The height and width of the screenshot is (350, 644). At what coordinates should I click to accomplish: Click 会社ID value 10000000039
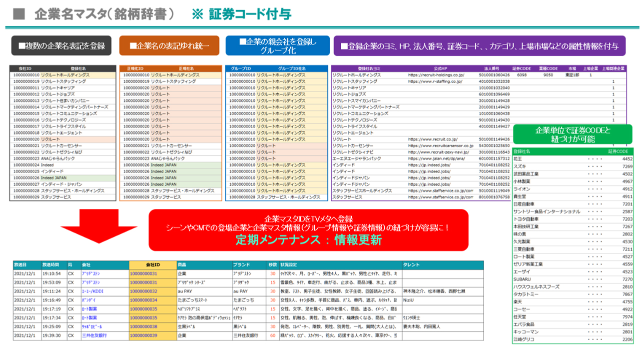[x=144, y=335]
